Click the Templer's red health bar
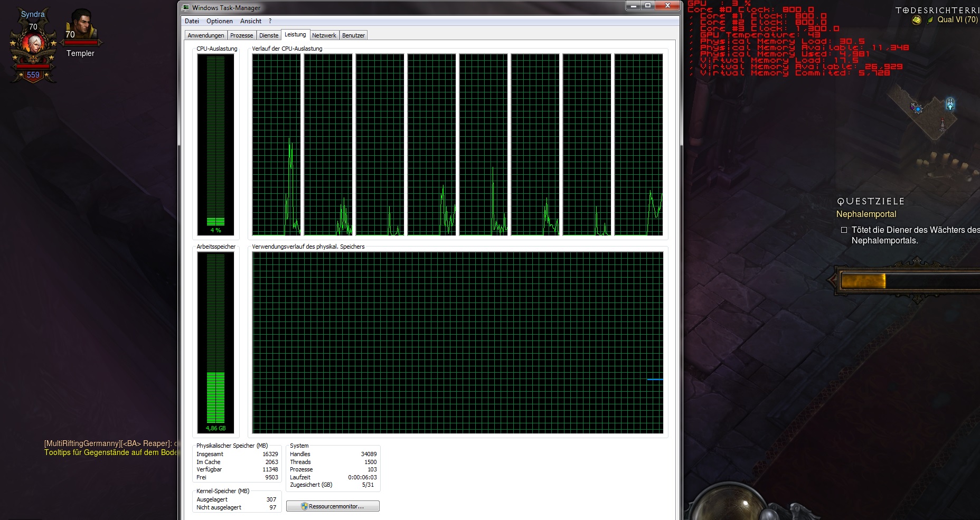980x520 pixels. [x=81, y=42]
